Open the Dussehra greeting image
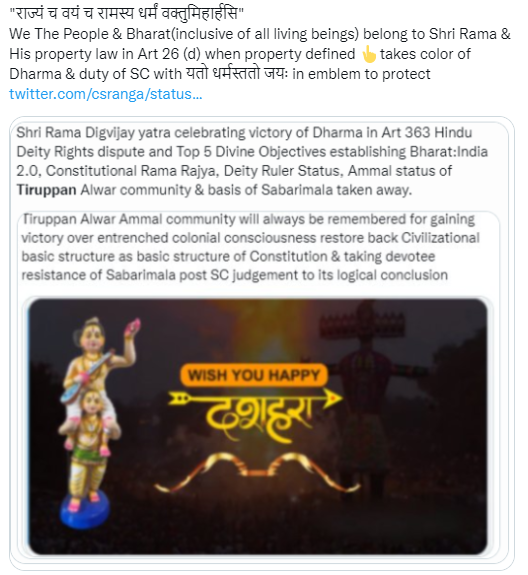This screenshot has width=528, height=575. coord(258,426)
